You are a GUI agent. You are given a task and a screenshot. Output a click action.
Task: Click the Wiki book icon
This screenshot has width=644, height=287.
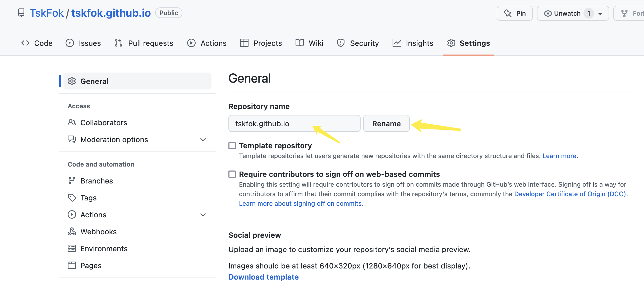tap(300, 43)
